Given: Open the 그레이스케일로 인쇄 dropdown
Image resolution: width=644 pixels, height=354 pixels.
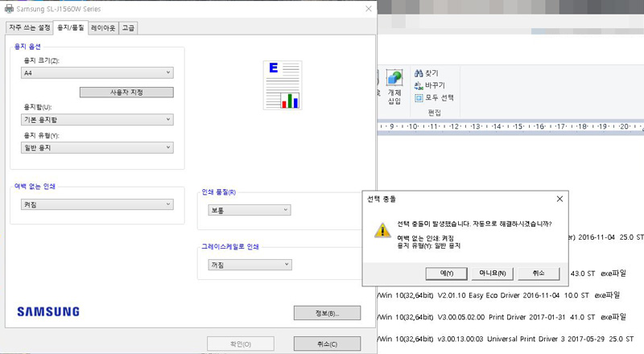Looking at the screenshot, I should [x=250, y=265].
